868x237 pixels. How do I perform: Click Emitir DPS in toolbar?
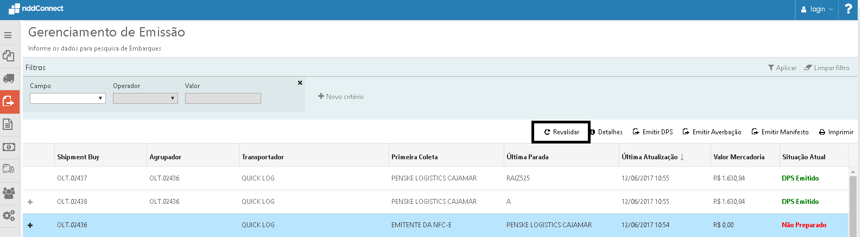click(x=653, y=132)
